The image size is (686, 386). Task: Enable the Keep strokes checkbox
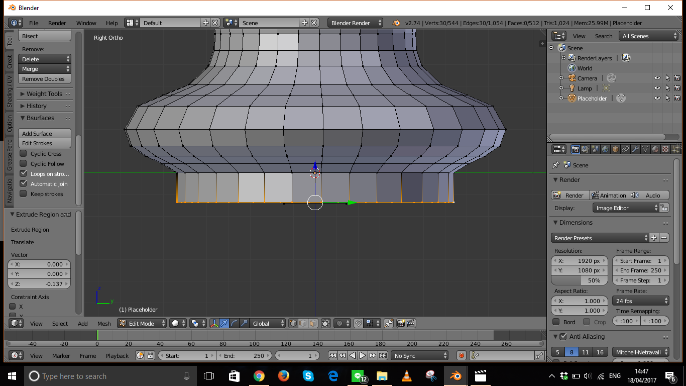pyautogui.click(x=23, y=194)
